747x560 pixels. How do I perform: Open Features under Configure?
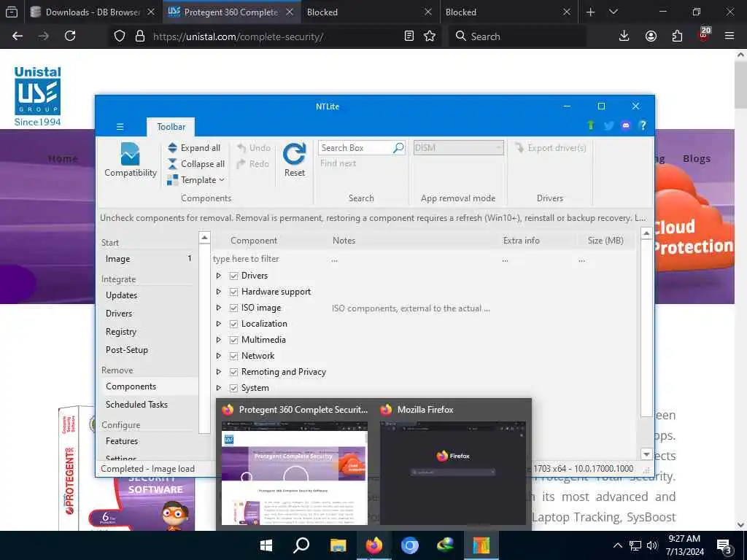[122, 441]
